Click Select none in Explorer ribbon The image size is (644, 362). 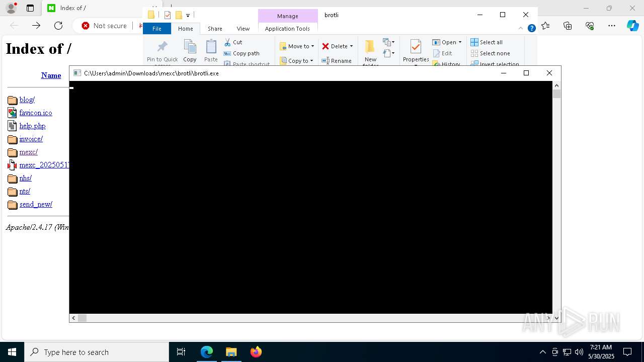point(490,53)
